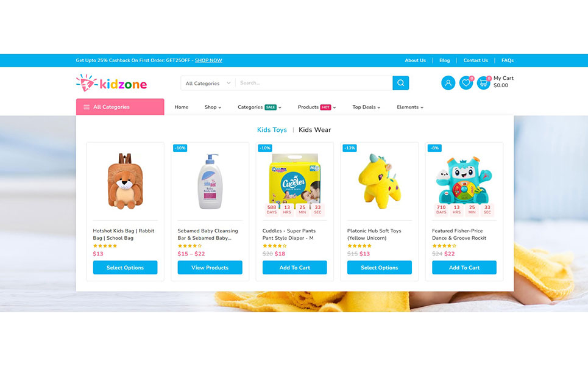Viewport: 588px width, 366px height.
Task: Click the hamburger icon in All Categories
Action: tap(87, 107)
